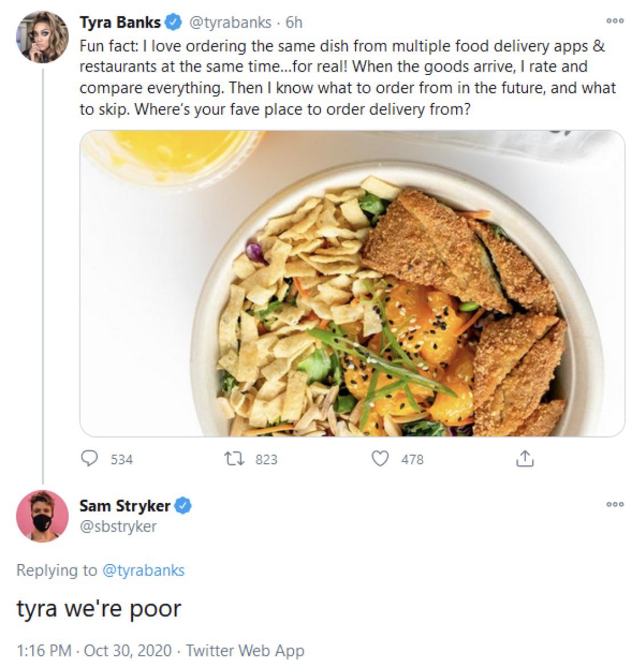Click @tyrabanks in Replying to line

143,571
